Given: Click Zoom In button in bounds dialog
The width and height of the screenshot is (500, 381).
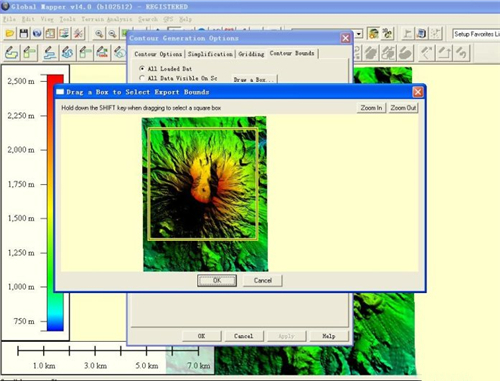Looking at the screenshot, I should tap(371, 108).
